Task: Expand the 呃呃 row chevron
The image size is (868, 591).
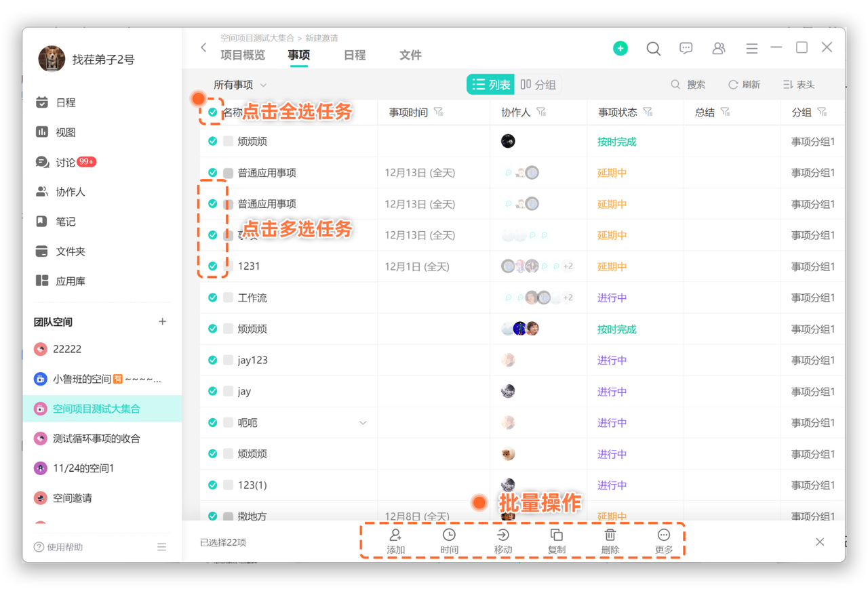Action: pos(363,423)
